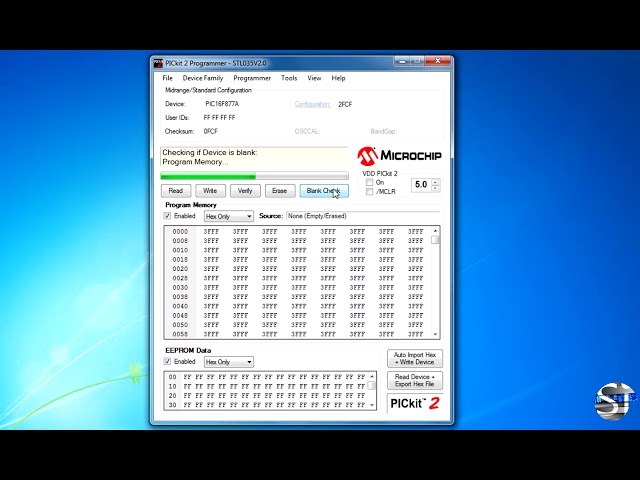Click EEPROM row address 10
Viewport: 640px width, 480px height.
click(173, 387)
